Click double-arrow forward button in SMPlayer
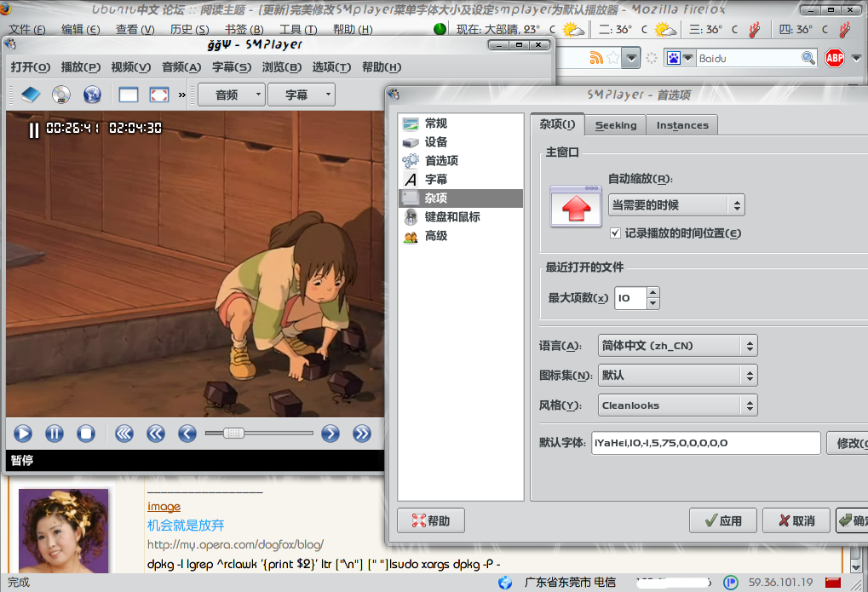This screenshot has height=592, width=868. click(361, 434)
